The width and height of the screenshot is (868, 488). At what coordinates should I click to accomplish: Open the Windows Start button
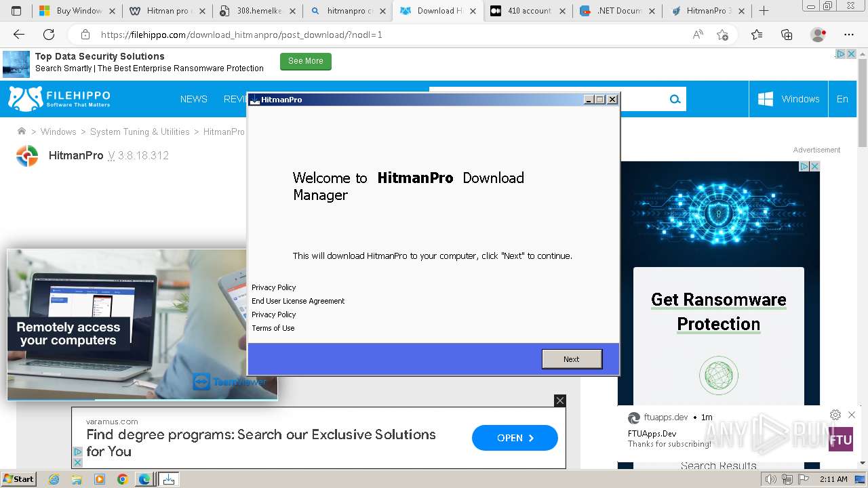(x=19, y=479)
